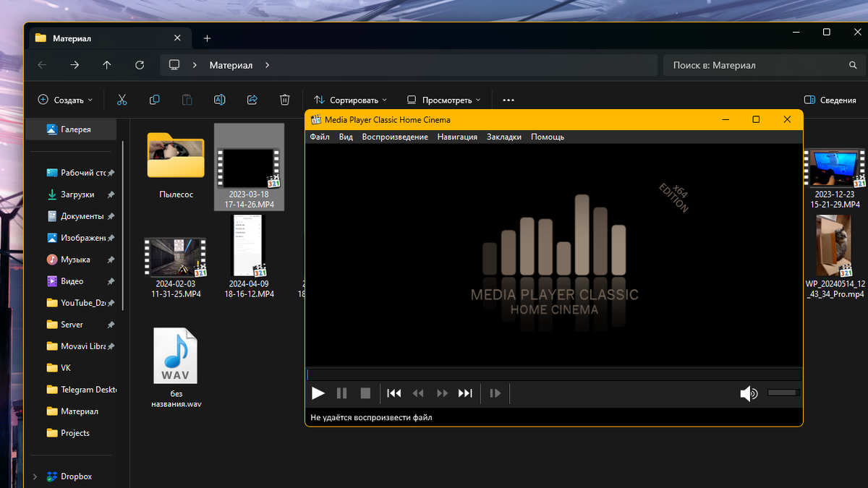Open the Файл menu in player

point(320,137)
